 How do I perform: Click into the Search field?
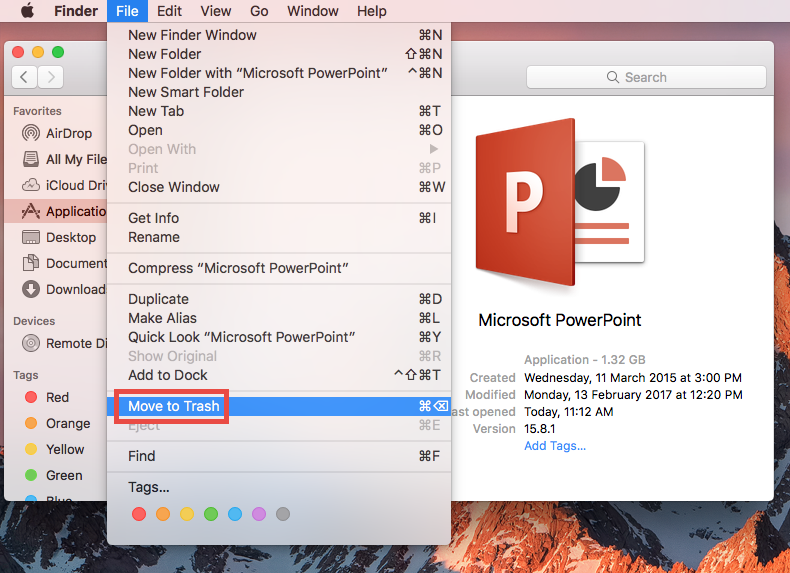[x=646, y=77]
